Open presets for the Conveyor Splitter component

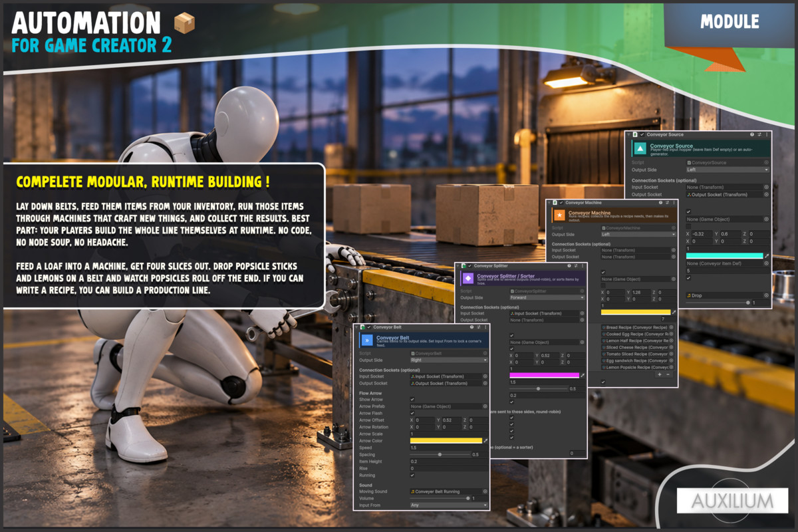click(576, 266)
